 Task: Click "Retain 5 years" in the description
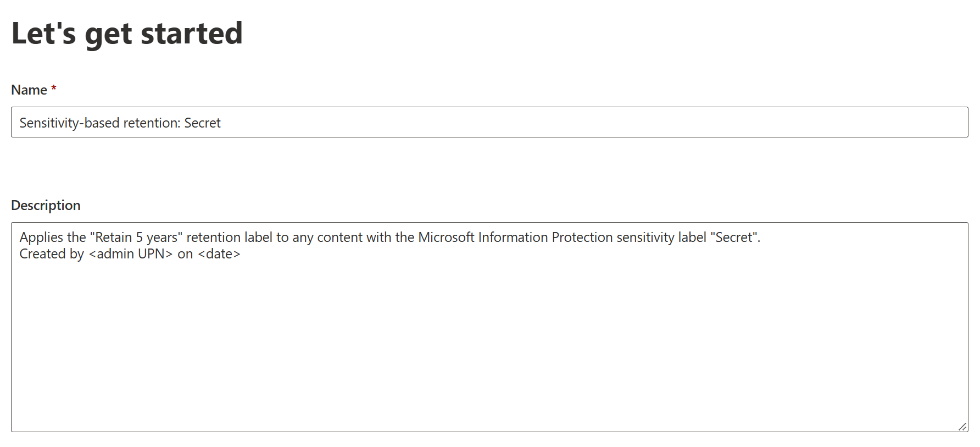(x=136, y=238)
